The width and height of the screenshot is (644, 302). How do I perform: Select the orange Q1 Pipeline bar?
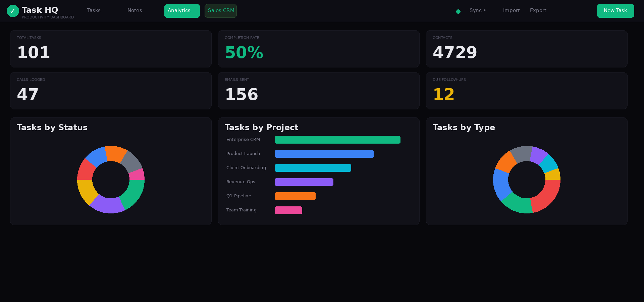point(295,196)
